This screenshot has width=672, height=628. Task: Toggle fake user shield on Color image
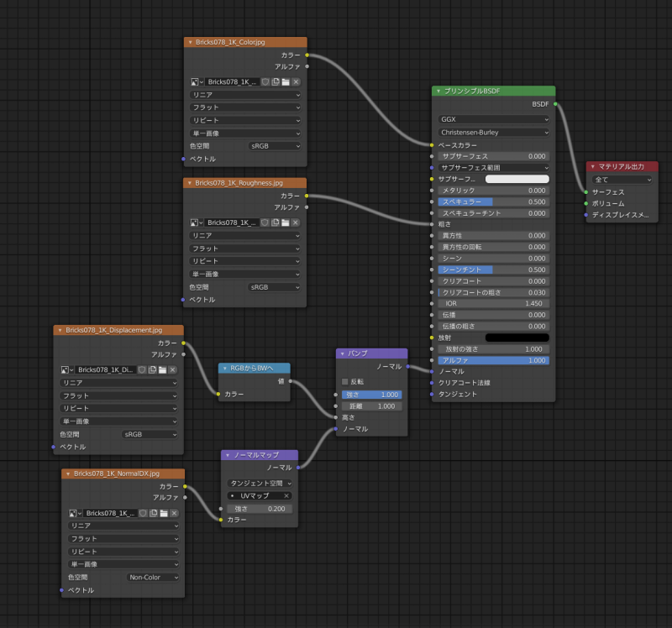(265, 81)
